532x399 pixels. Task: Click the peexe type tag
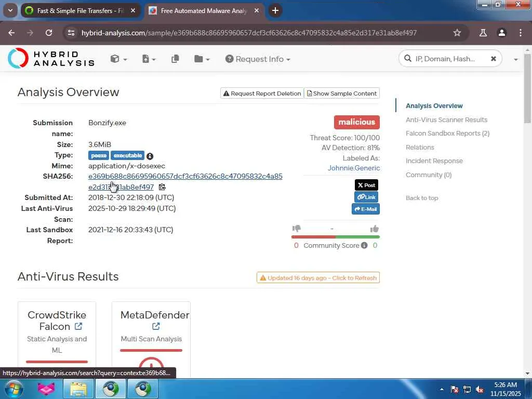[x=99, y=155]
